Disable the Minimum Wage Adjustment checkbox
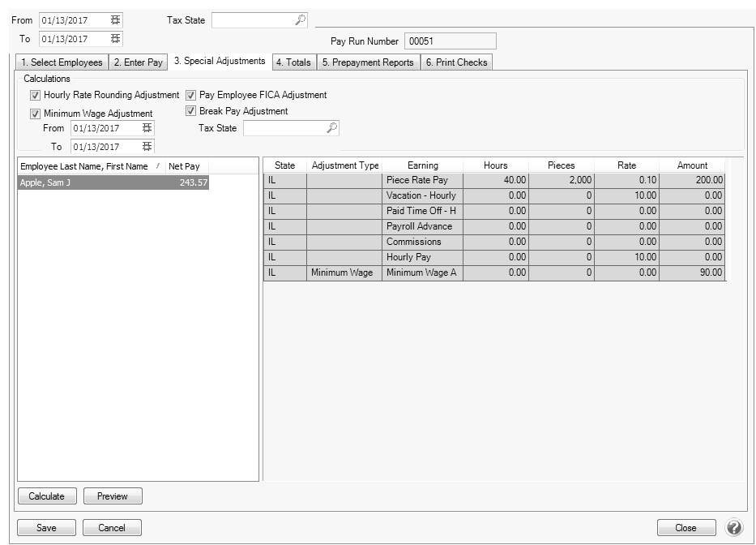The width and height of the screenshot is (756, 545). [x=36, y=114]
